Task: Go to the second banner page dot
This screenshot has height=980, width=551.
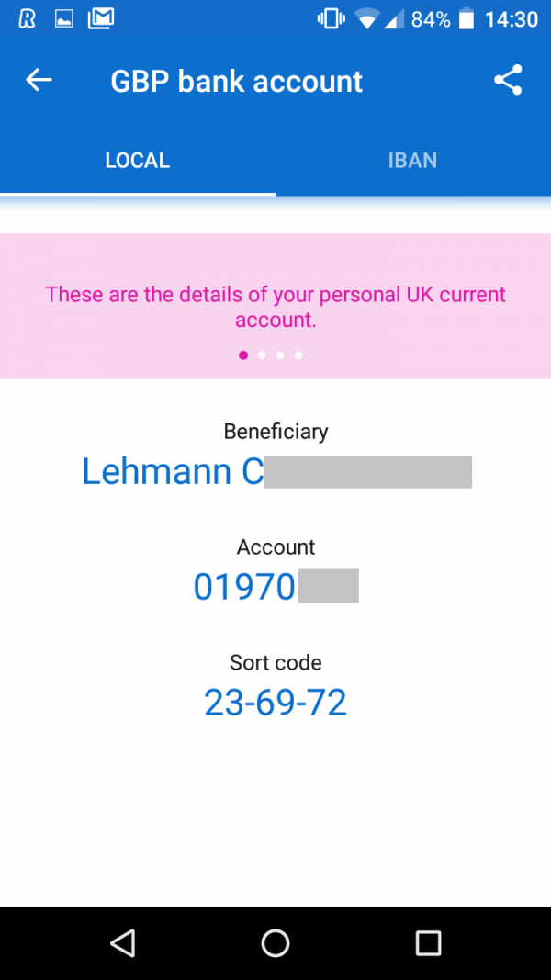Action: 262,355
